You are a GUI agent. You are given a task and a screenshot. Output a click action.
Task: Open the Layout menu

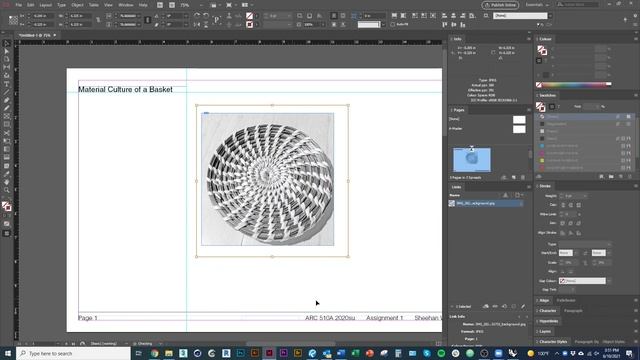[x=46, y=5]
